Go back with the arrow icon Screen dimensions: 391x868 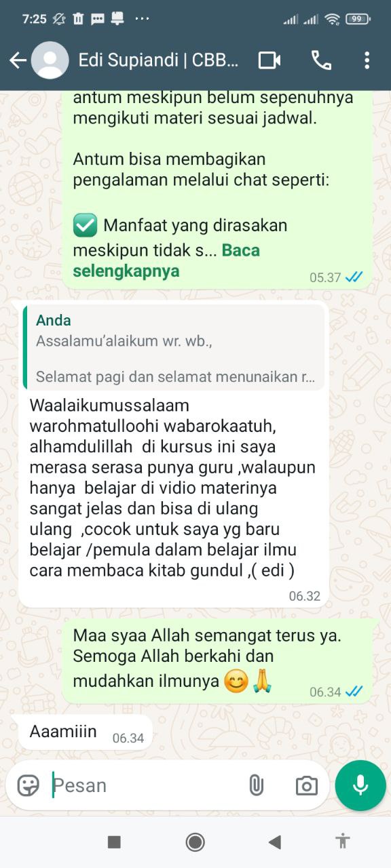pyautogui.click(x=18, y=60)
